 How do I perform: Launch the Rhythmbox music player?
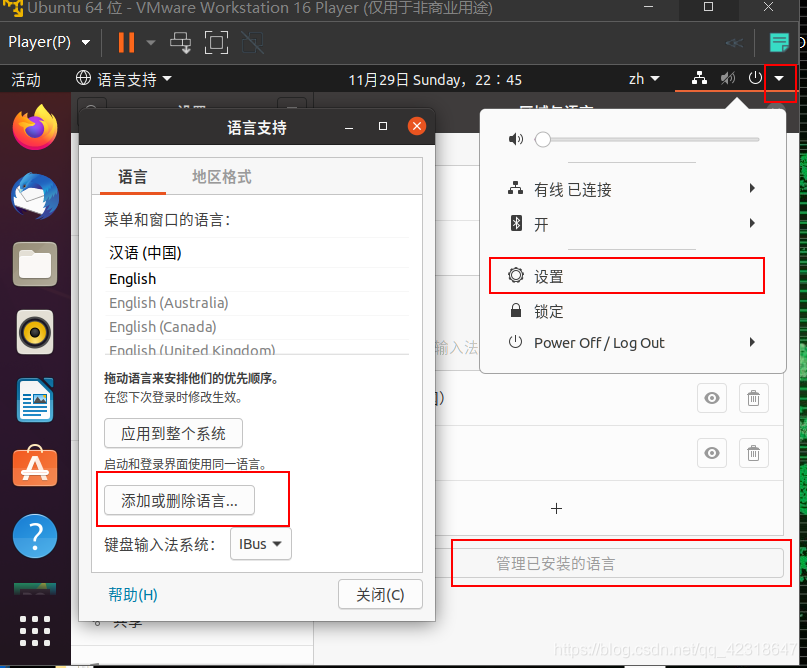tap(35, 332)
